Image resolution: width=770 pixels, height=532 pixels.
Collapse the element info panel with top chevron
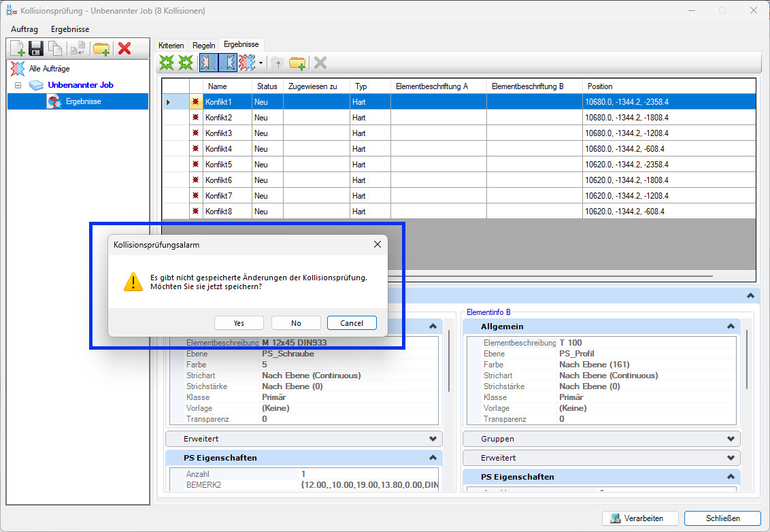(x=750, y=296)
